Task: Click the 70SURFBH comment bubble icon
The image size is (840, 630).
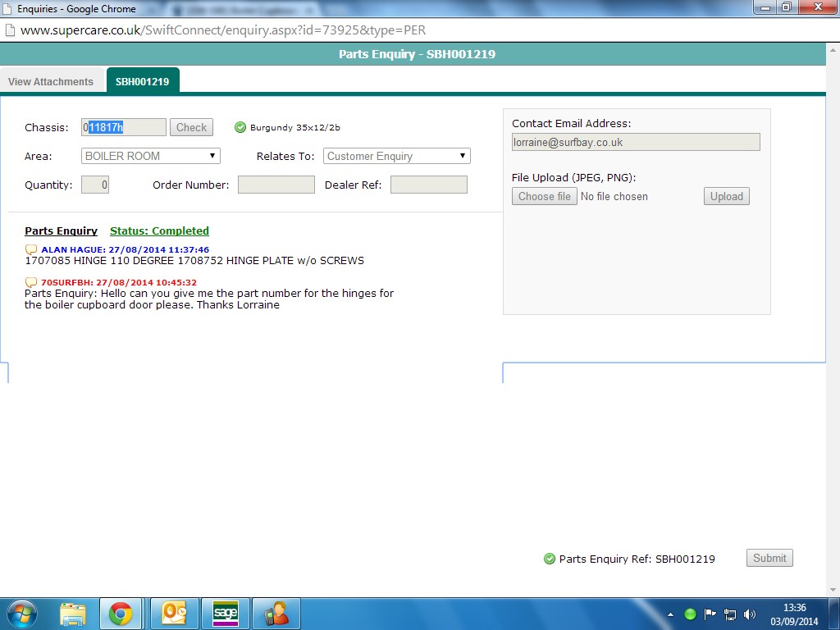Action: click(31, 282)
